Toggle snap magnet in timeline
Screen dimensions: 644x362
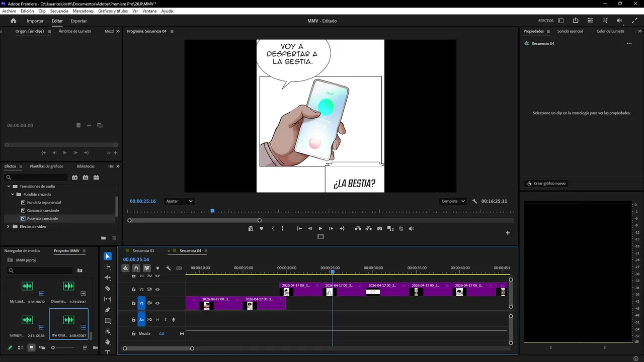tap(136, 268)
